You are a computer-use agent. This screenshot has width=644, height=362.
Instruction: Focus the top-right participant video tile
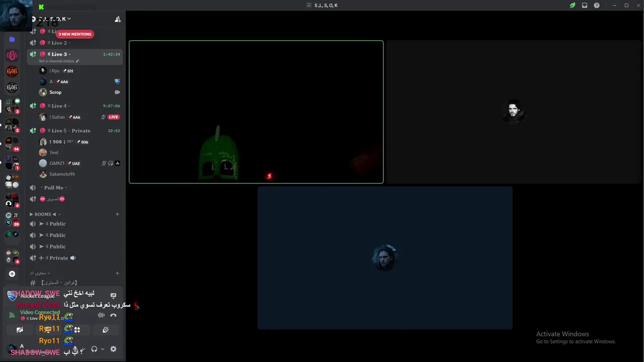click(514, 112)
